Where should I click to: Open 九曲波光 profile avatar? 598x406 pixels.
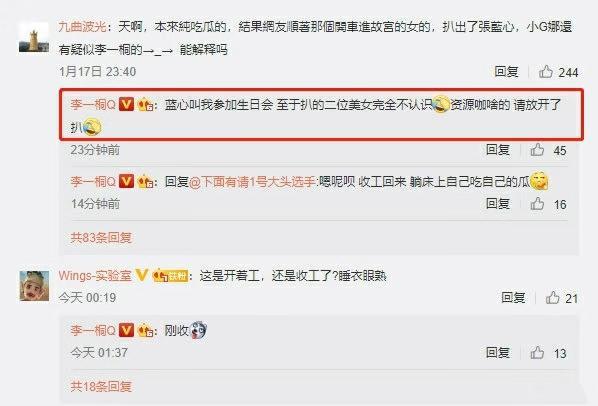(34, 37)
